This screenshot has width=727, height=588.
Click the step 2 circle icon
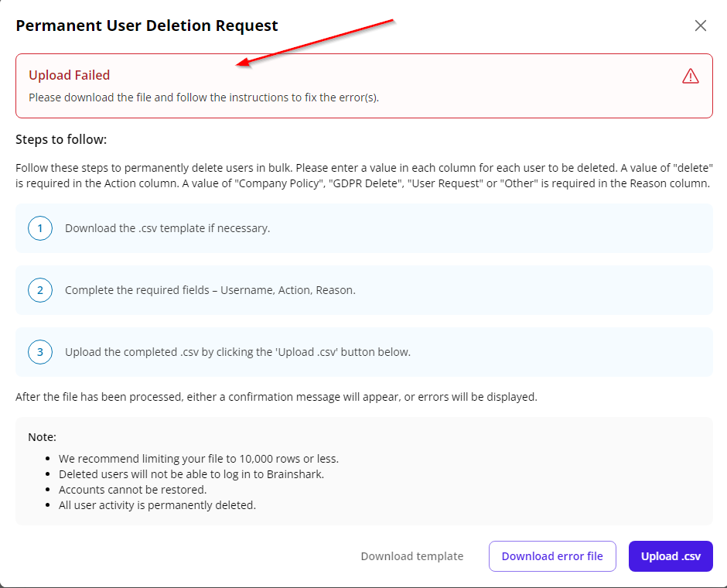pos(40,290)
